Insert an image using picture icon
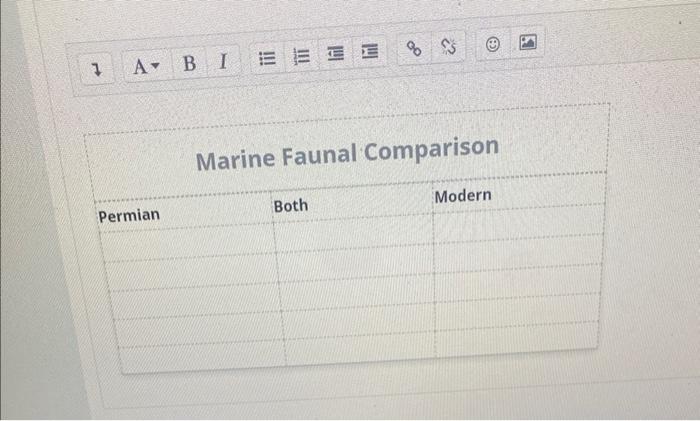 528,42
